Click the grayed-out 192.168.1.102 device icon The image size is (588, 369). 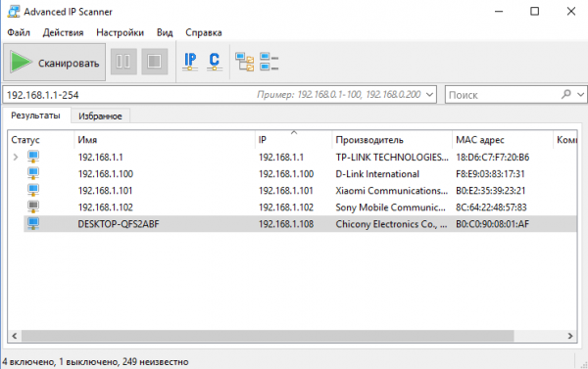[33, 207]
